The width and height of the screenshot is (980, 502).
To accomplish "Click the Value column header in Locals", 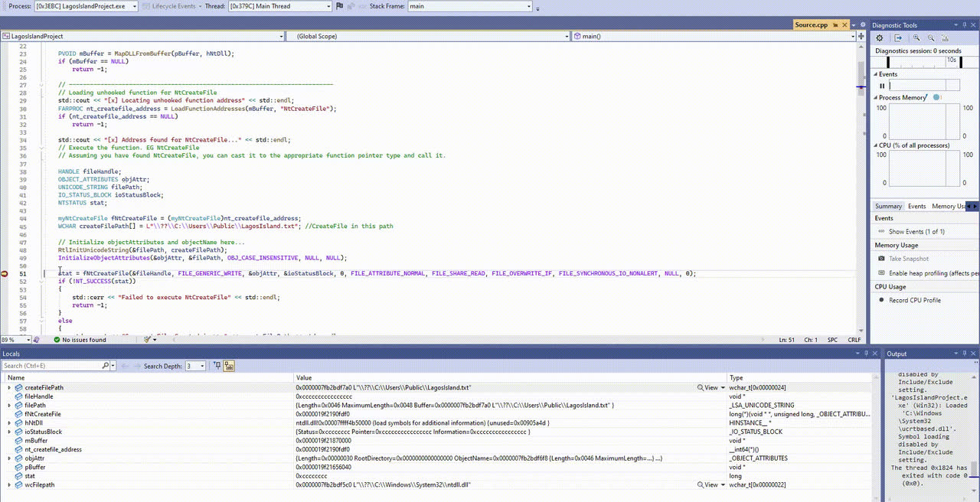I will click(511, 378).
